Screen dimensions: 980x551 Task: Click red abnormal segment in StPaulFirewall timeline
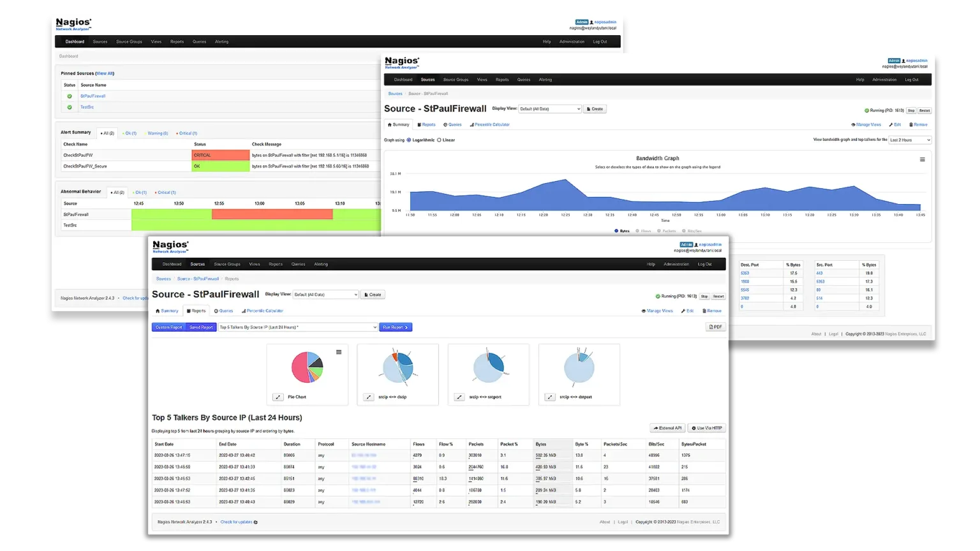(x=272, y=214)
